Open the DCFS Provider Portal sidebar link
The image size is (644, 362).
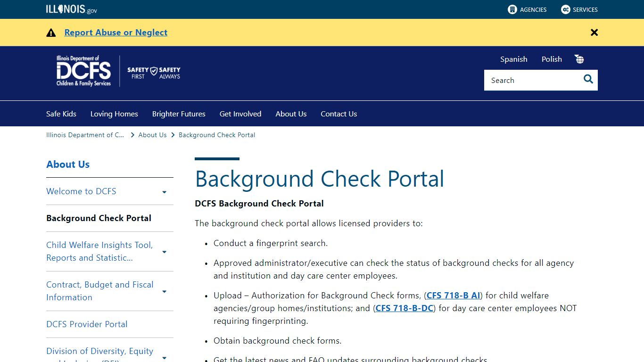point(87,324)
